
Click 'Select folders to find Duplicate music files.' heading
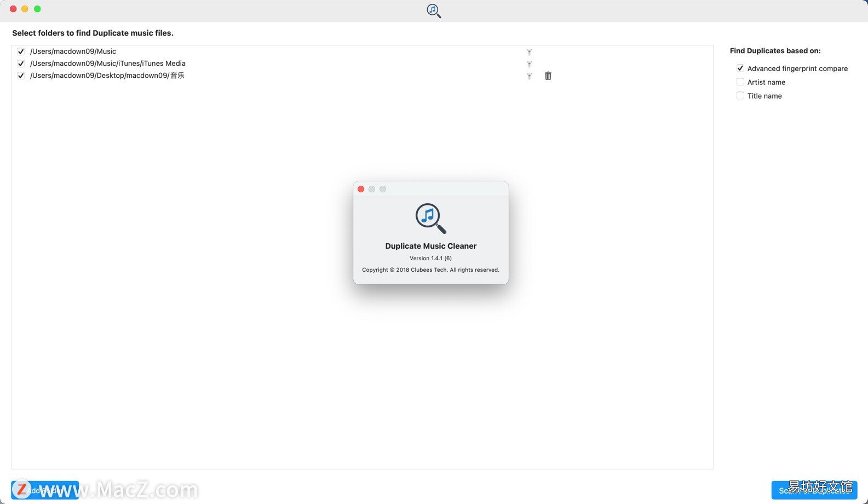[x=93, y=33]
